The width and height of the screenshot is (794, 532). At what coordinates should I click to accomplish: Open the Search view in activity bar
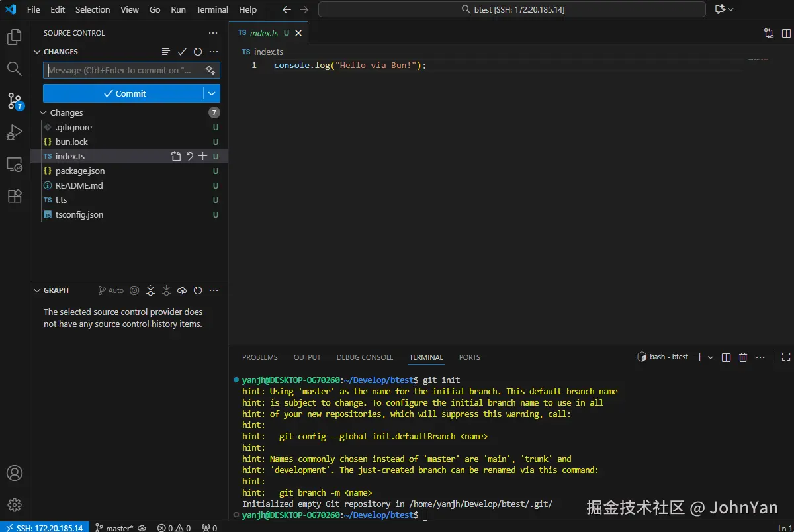14,69
